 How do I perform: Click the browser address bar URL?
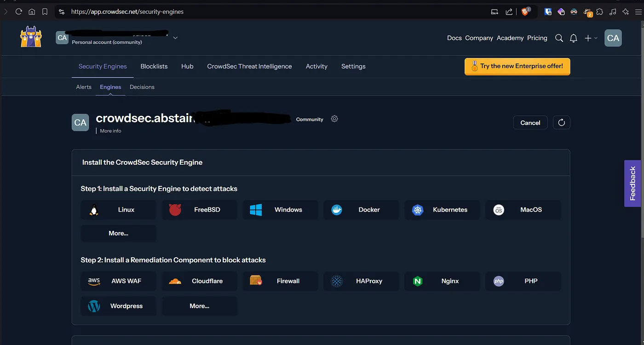[127, 11]
